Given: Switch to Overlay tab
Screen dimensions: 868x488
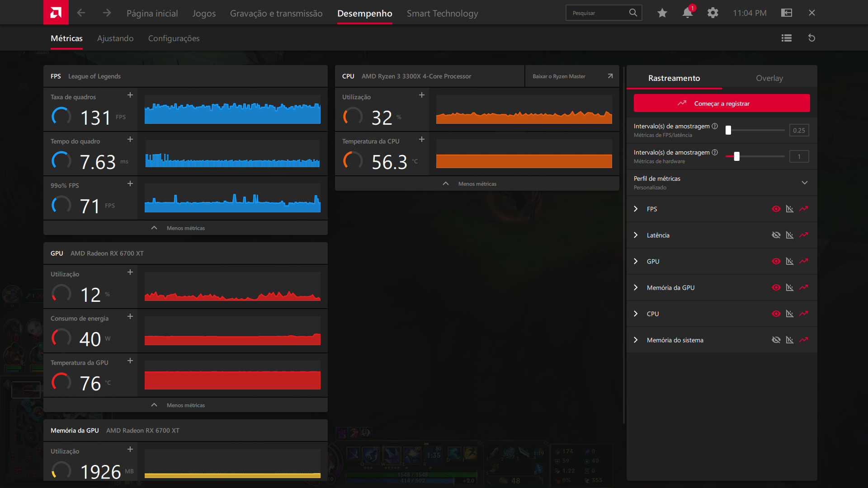Looking at the screenshot, I should point(769,78).
